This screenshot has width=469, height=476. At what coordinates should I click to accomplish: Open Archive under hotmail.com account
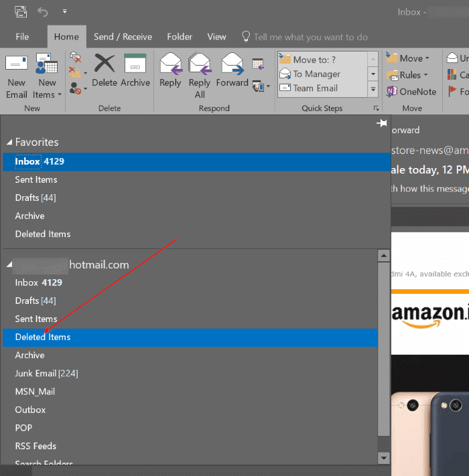pos(190,355)
